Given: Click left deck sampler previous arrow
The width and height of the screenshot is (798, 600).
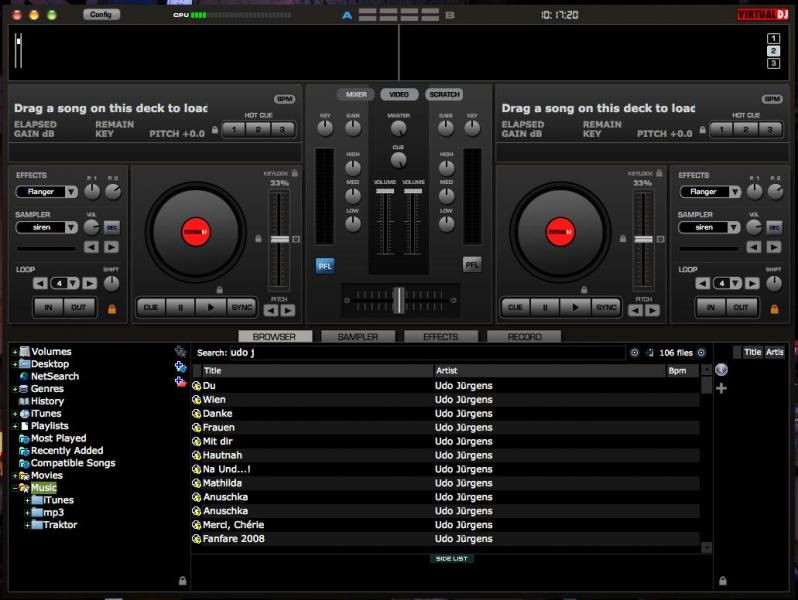Looking at the screenshot, I should tap(91, 247).
